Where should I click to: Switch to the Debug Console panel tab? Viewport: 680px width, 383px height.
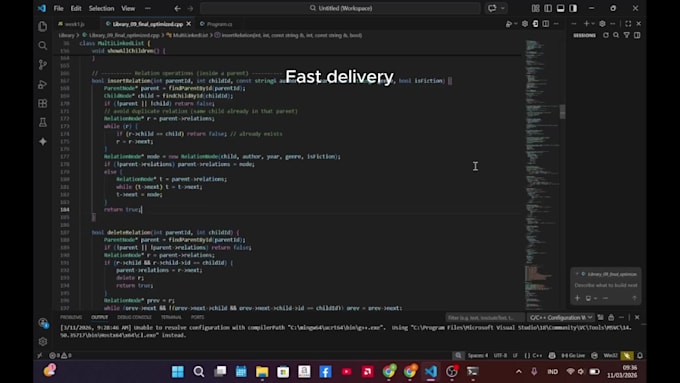coord(134,317)
